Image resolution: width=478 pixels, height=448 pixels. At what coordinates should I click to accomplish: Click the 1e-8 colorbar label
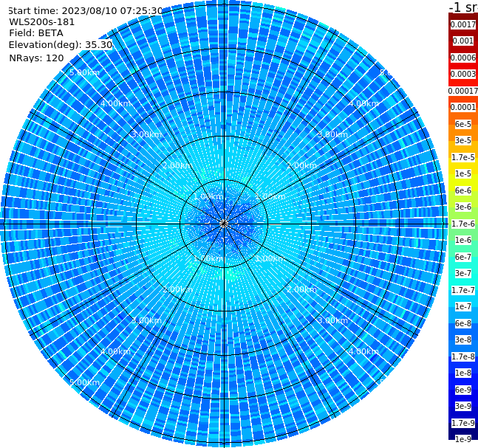[x=463, y=373]
